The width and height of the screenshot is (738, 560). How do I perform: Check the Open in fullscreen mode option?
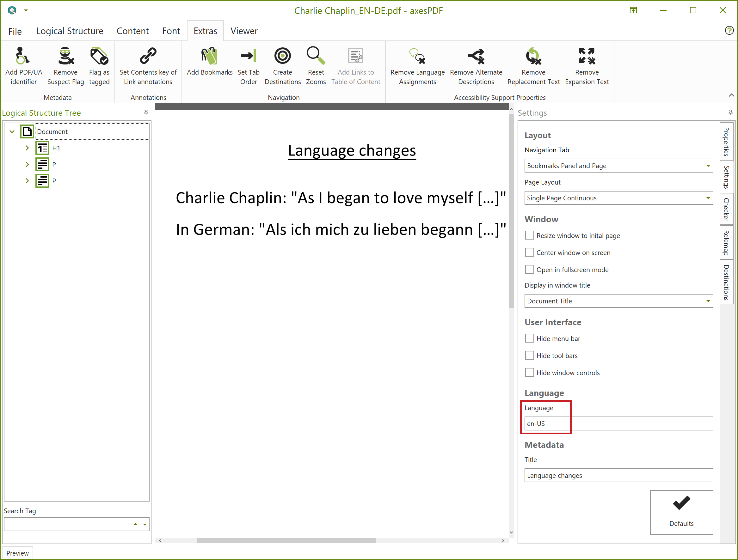click(530, 270)
